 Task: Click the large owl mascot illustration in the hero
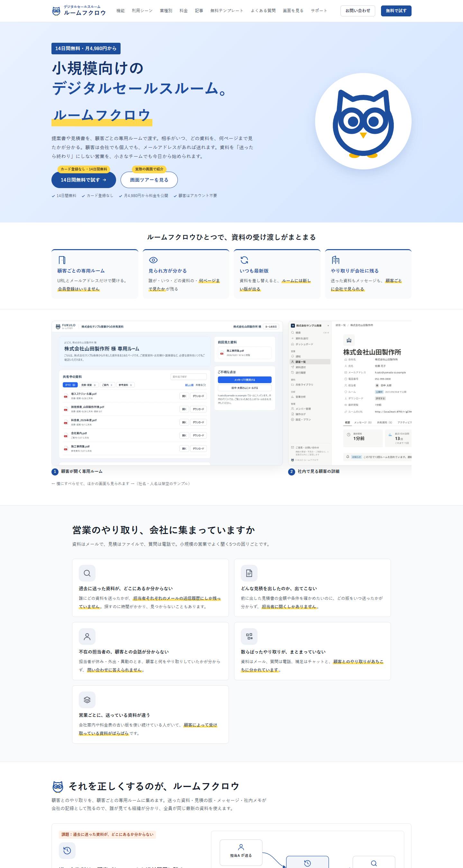click(x=363, y=121)
